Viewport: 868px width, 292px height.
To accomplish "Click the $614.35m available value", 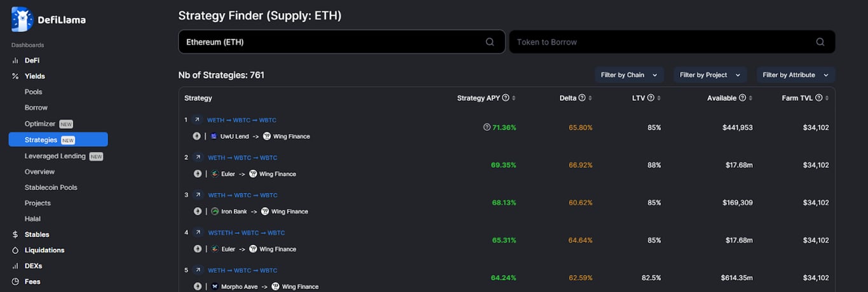I will (737, 278).
